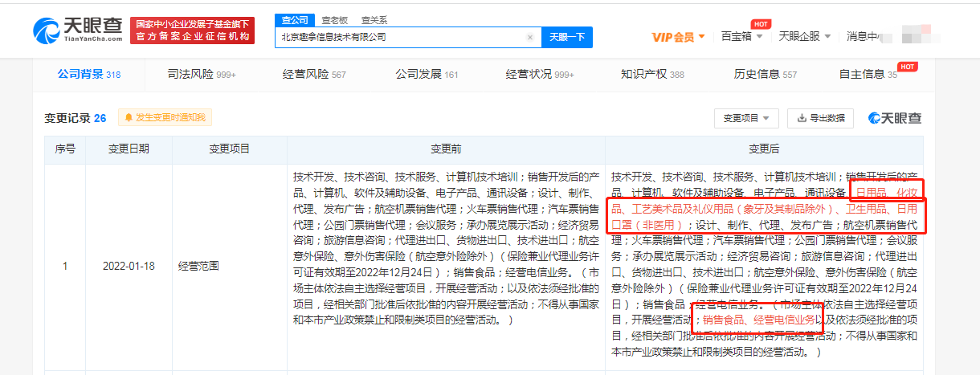Select the 公司背景 318 tab

coord(88,74)
